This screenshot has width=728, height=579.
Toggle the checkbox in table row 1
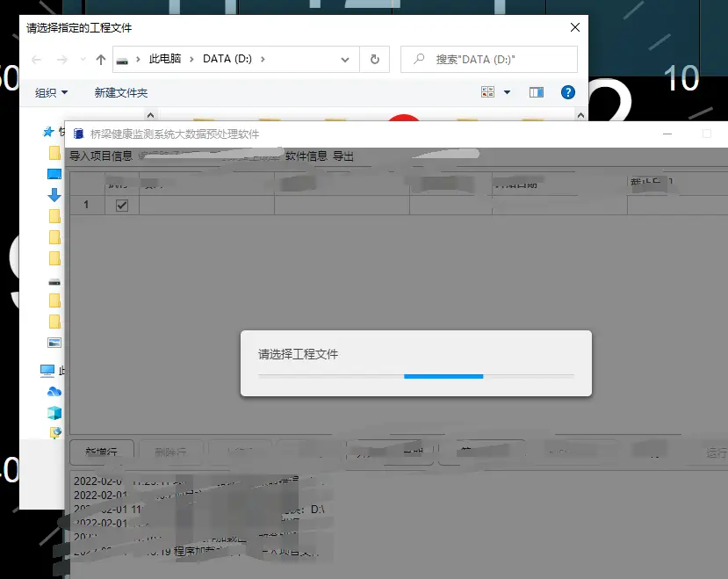click(x=122, y=205)
